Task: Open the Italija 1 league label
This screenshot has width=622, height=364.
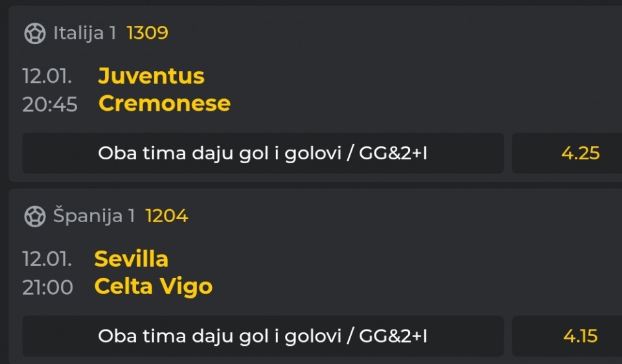Action: pyautogui.click(x=85, y=33)
